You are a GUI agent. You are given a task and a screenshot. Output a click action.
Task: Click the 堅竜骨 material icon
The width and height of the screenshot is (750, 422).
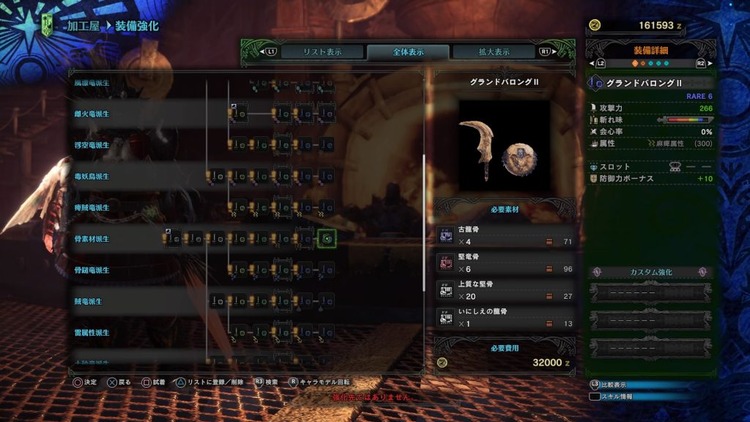click(446, 262)
